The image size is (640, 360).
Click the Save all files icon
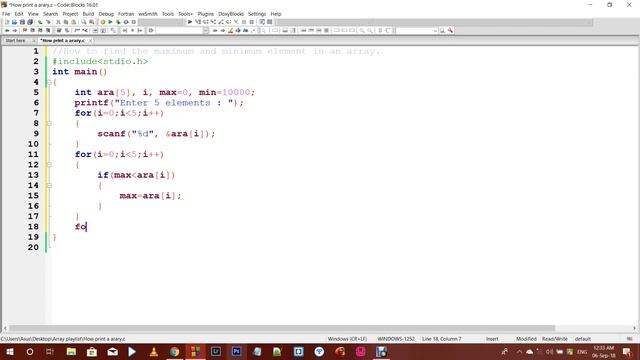[30, 22]
